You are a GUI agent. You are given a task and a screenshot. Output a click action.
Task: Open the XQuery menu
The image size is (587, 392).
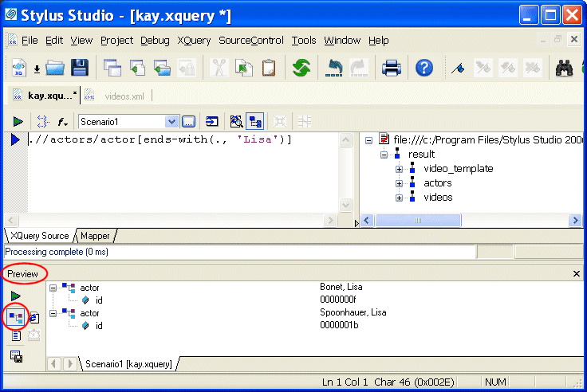[194, 41]
